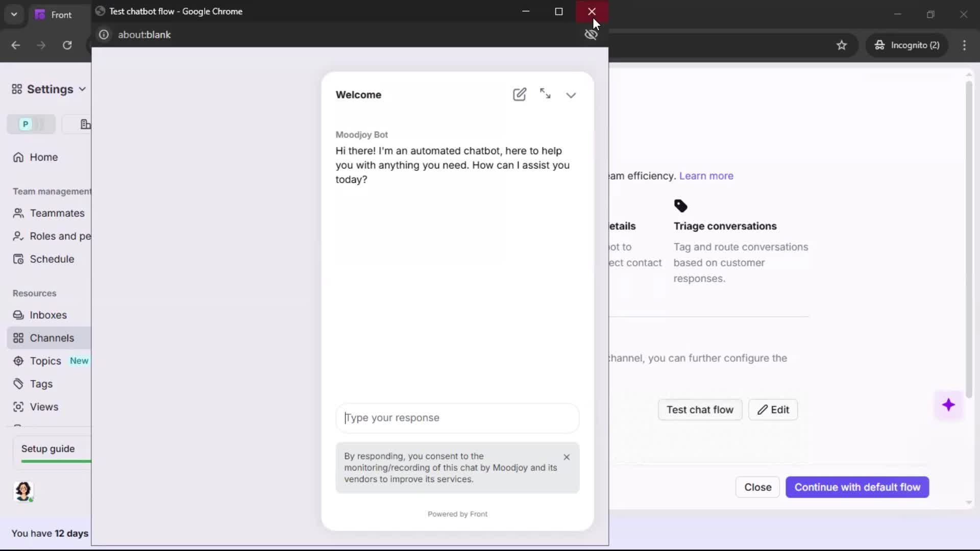Open the Views section
The height and width of the screenshot is (551, 980).
pyautogui.click(x=44, y=407)
